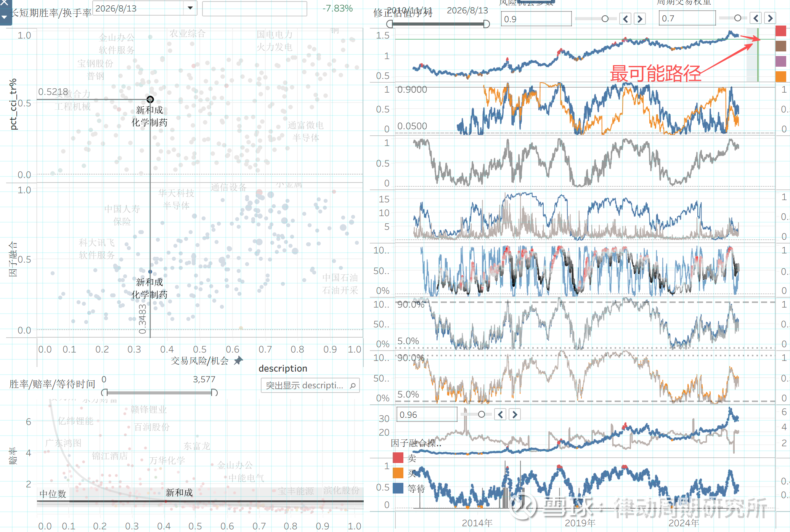Select the purple swatch at the right edge
The width and height of the screenshot is (790, 532).
pyautogui.click(x=781, y=61)
